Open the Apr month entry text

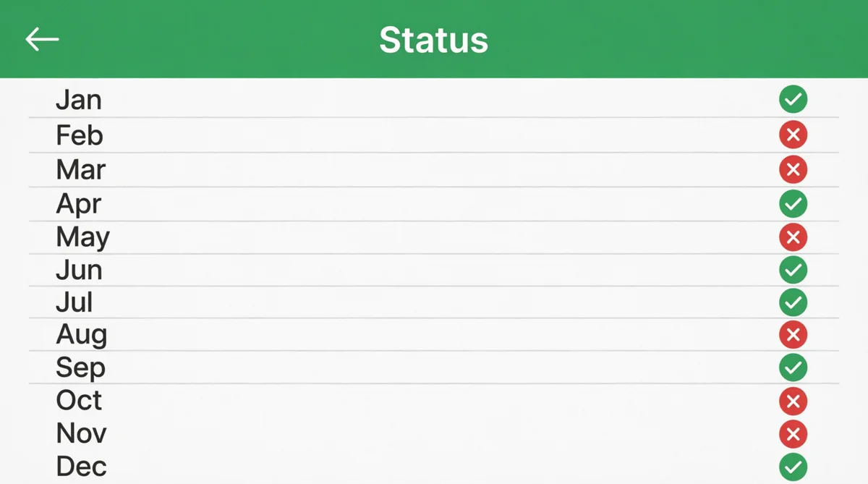(78, 205)
